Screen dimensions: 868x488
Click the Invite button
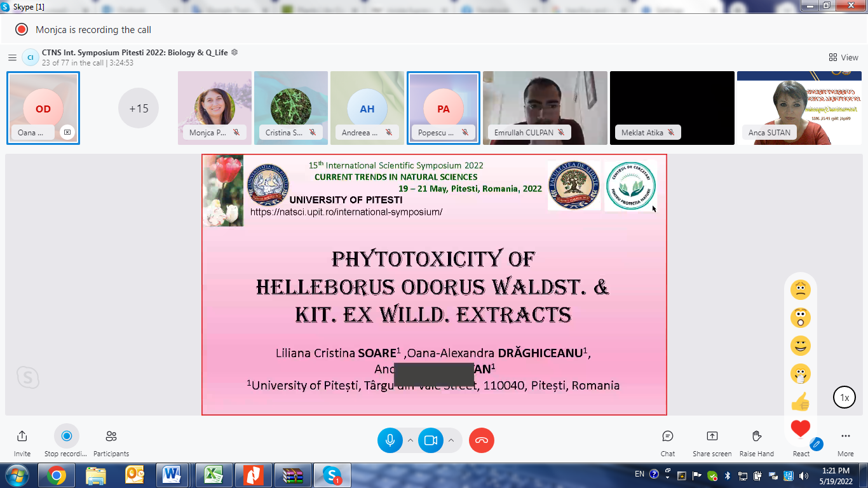coord(22,437)
